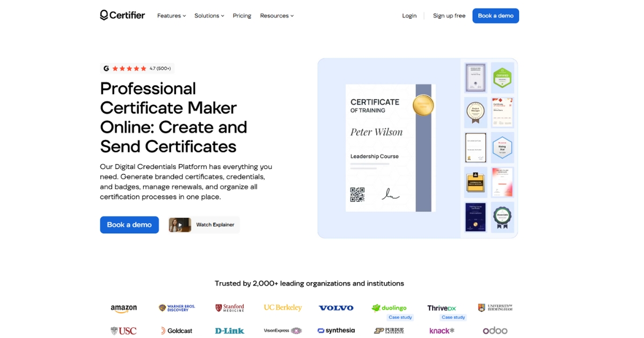644x338 pixels.
Task: Expand the Solutions dropdown menu
Action: [x=209, y=16]
